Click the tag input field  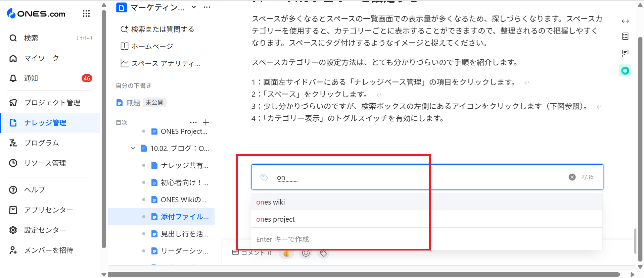[x=427, y=177]
